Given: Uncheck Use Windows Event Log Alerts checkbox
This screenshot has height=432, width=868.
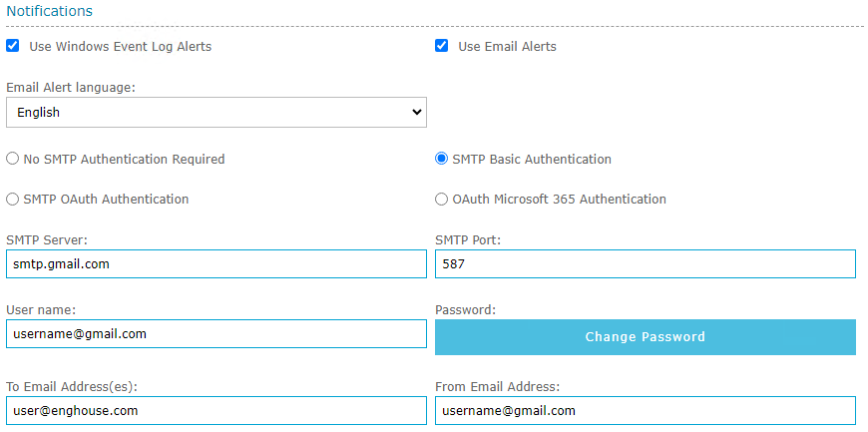Looking at the screenshot, I should (13, 46).
